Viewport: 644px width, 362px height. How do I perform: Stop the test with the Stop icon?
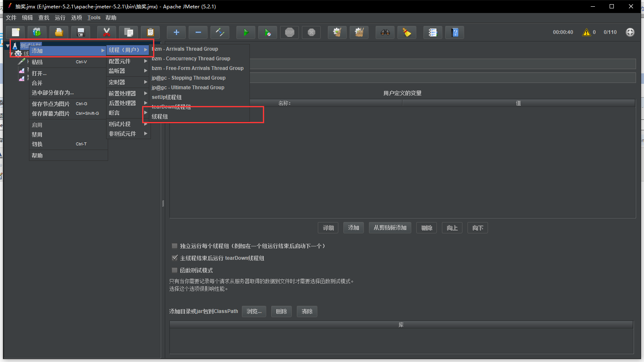(290, 32)
